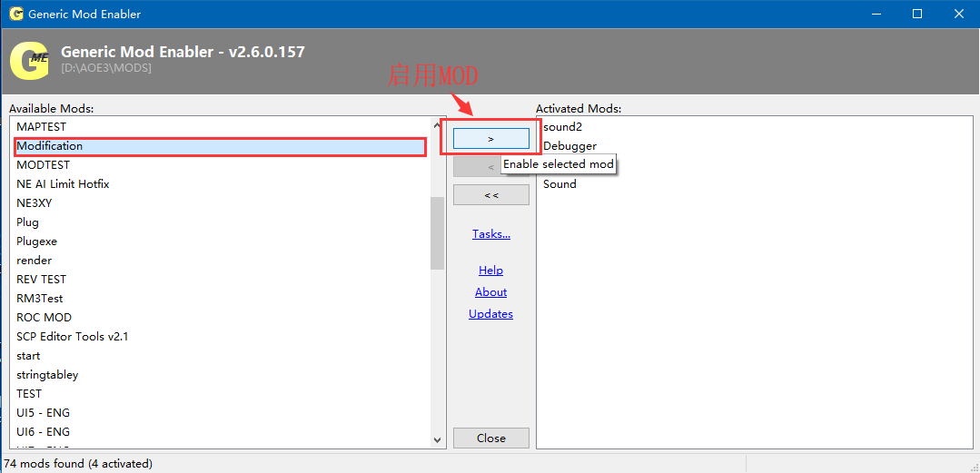Open the Tasks... link
Image resolution: width=980 pixels, height=473 pixels.
coord(491,234)
